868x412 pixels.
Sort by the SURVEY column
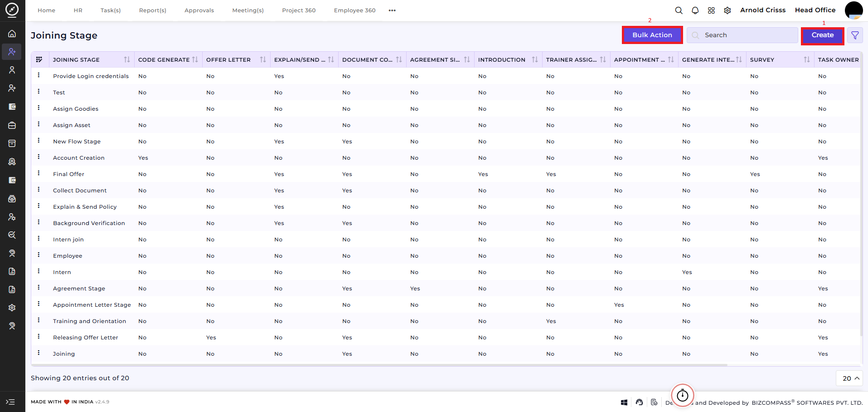click(807, 59)
